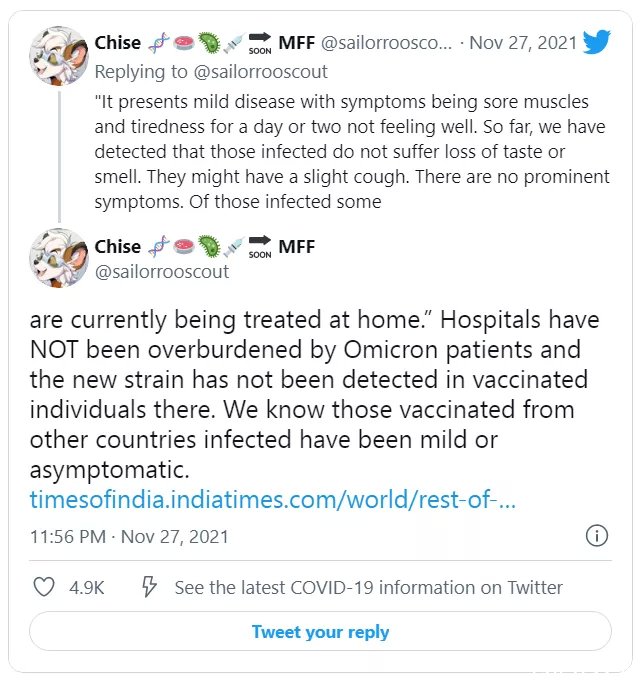Click the petri dish emoji in top name
643x684 pixels.
[184, 43]
